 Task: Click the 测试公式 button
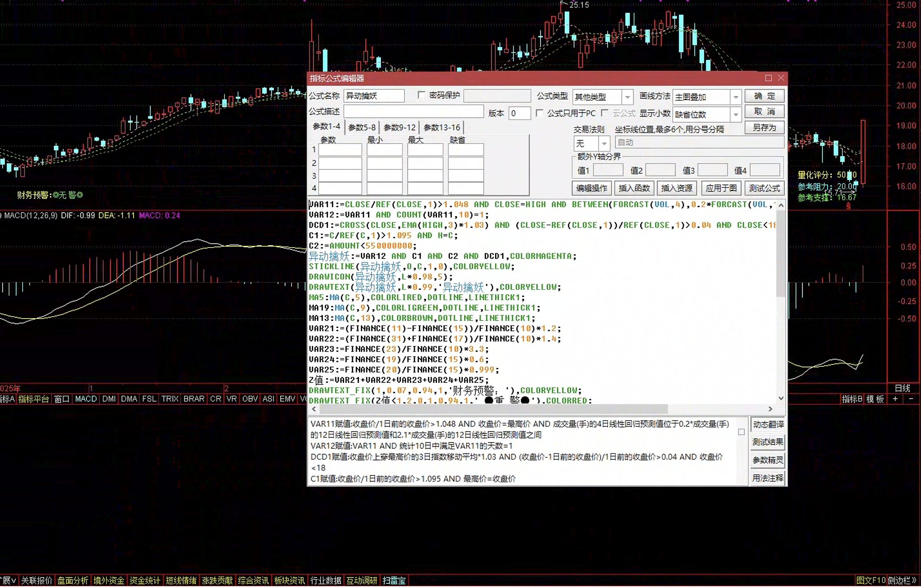tap(764, 188)
